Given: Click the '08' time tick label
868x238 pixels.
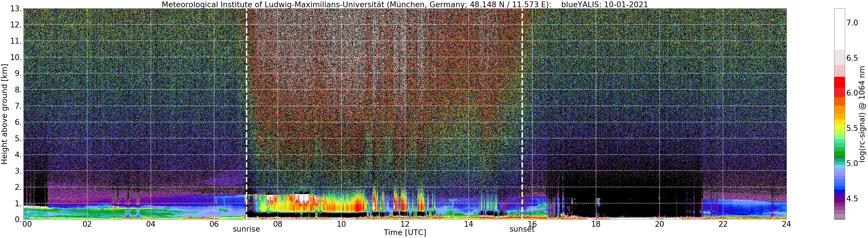Looking at the screenshot, I should tap(278, 224).
